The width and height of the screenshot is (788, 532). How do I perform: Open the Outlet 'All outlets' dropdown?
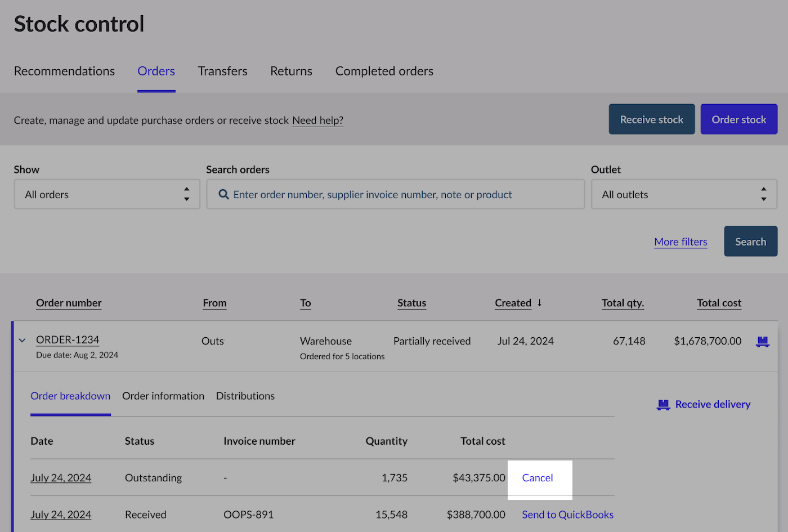click(x=683, y=194)
